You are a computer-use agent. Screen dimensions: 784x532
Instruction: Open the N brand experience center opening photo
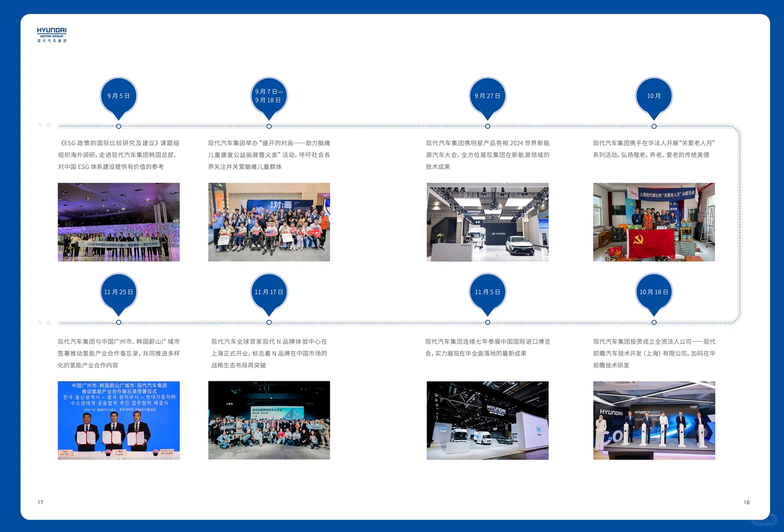269,420
